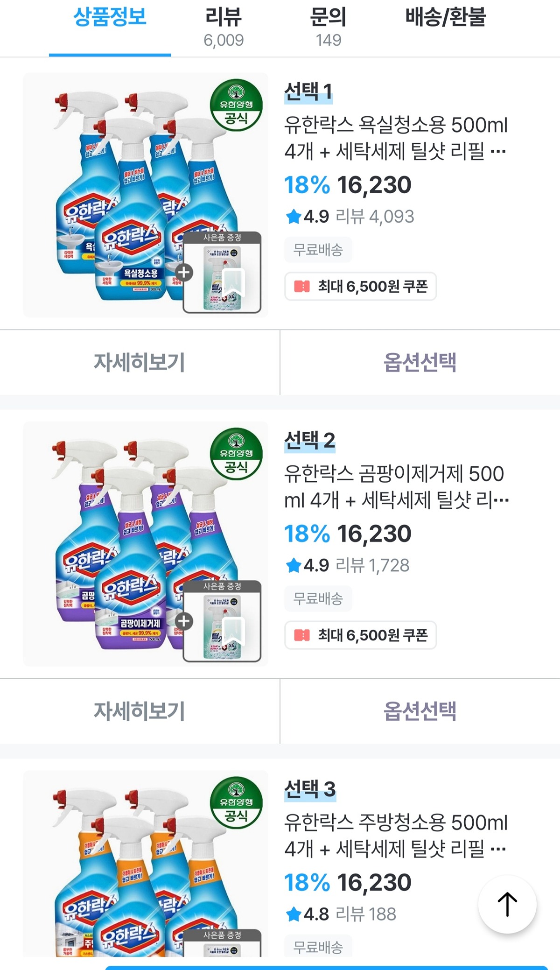Tap 최대 6,500원 쿠폰 button under 선택 2
Viewport: 560px width, 970px height.
point(361,635)
